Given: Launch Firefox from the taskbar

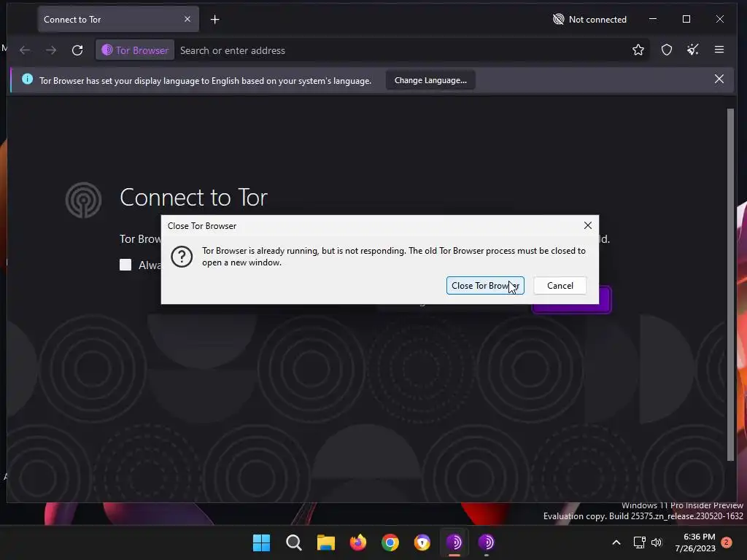Looking at the screenshot, I should pyautogui.click(x=357, y=542).
